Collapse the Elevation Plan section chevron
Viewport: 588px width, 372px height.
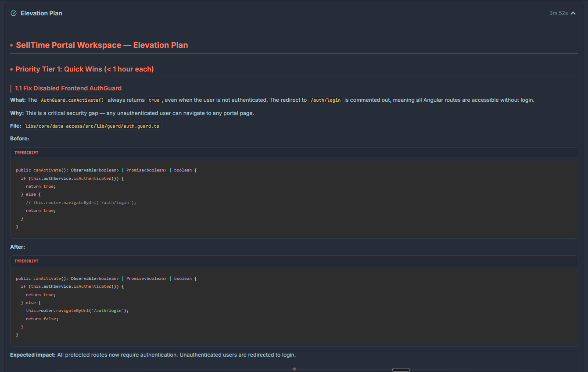573,13
